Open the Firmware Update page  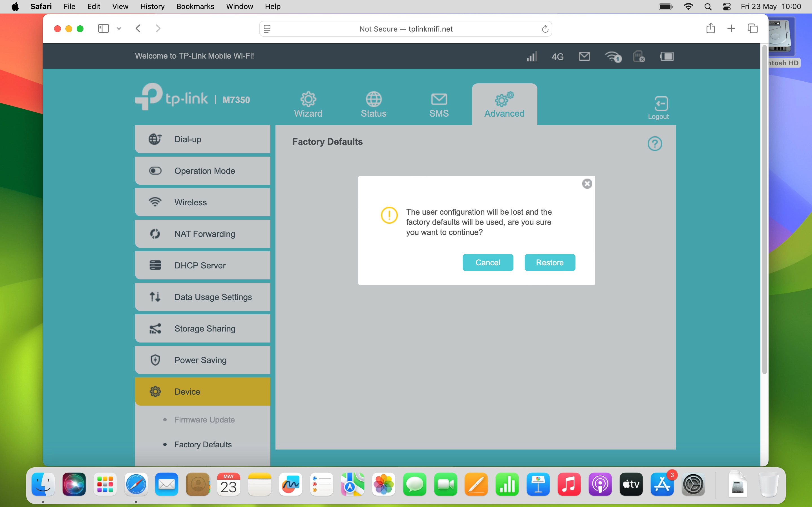tap(204, 419)
